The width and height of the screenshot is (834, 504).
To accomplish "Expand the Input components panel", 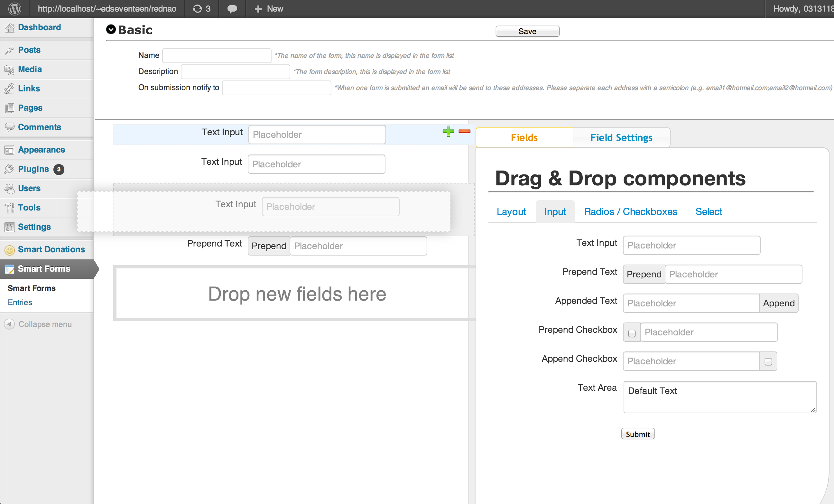I will (x=553, y=212).
